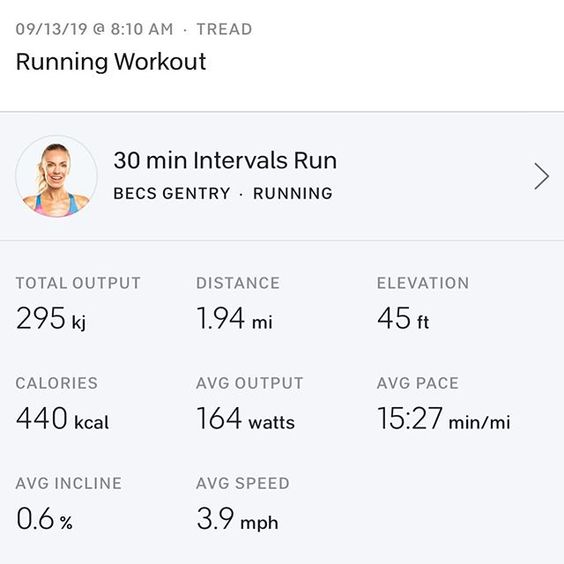Tap the Becs Gentry instructor name
Image resolution: width=564 pixels, height=564 pixels.
[172, 194]
